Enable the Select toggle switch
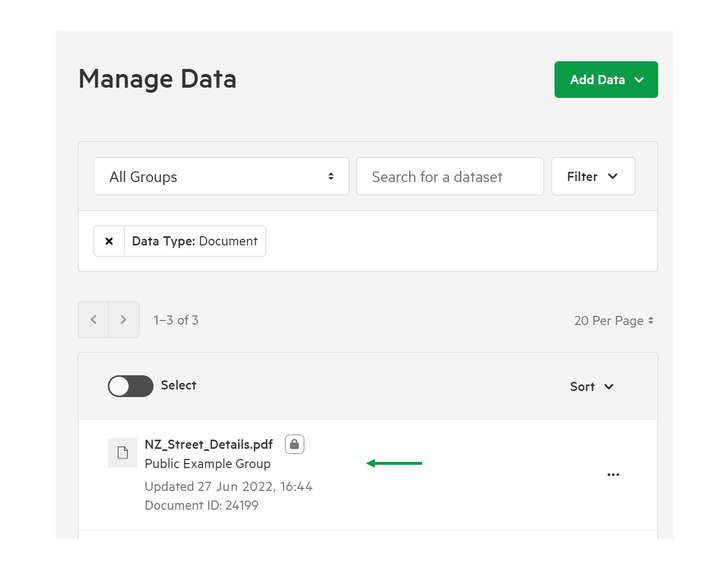 [x=130, y=386]
